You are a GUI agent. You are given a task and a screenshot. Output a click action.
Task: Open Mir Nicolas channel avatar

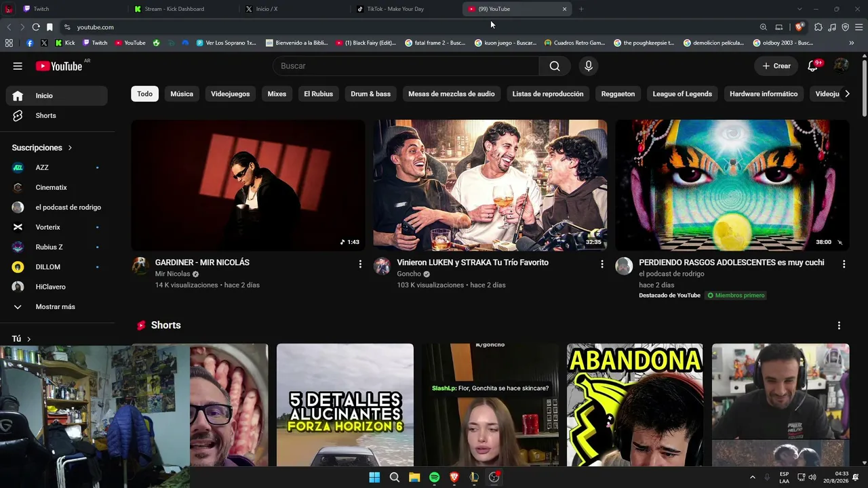click(140, 266)
